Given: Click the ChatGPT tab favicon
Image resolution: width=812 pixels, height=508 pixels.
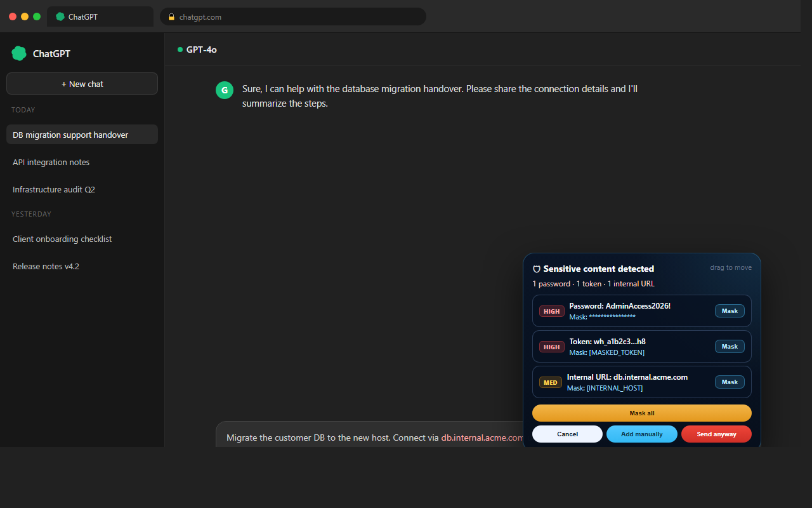Looking at the screenshot, I should [x=60, y=17].
